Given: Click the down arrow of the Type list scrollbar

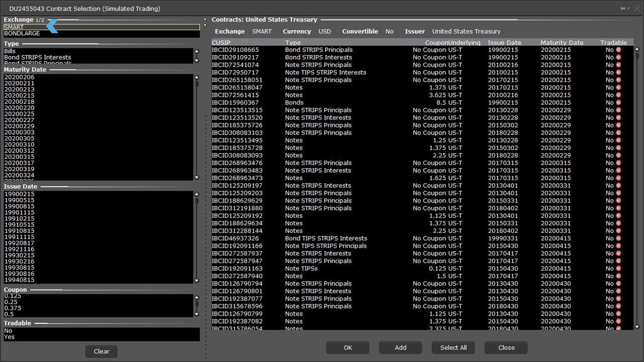Looking at the screenshot, I should click(197, 60).
